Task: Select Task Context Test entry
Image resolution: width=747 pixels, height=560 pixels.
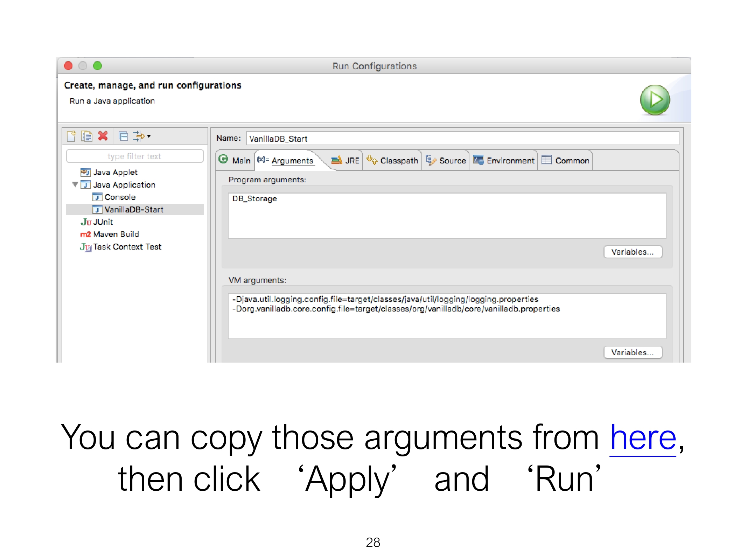Action: click(127, 247)
